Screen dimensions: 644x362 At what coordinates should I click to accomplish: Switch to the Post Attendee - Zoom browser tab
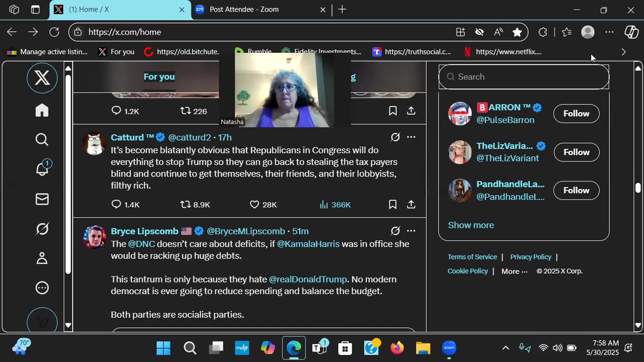pyautogui.click(x=261, y=10)
